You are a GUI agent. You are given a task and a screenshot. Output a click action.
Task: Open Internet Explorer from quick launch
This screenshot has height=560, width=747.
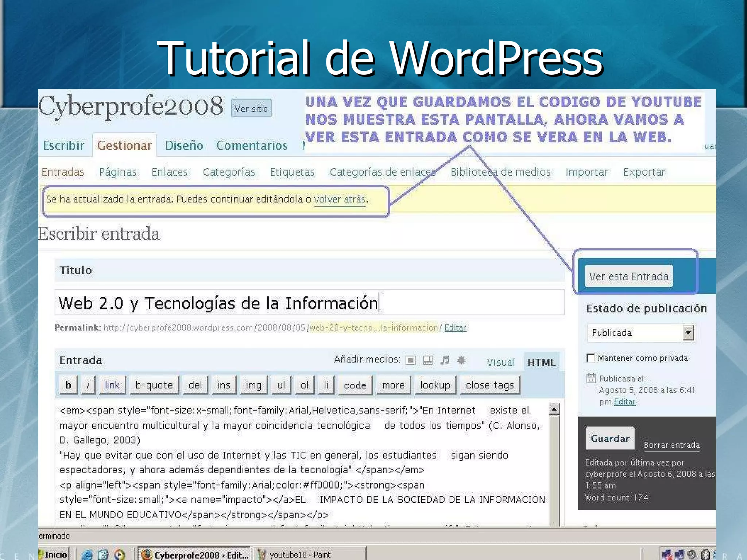click(x=87, y=555)
